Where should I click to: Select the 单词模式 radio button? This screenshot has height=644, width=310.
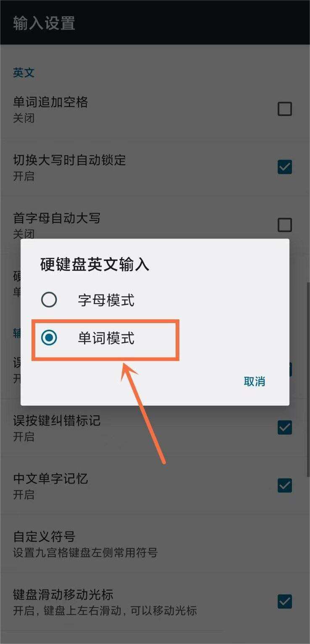pyautogui.click(x=49, y=338)
